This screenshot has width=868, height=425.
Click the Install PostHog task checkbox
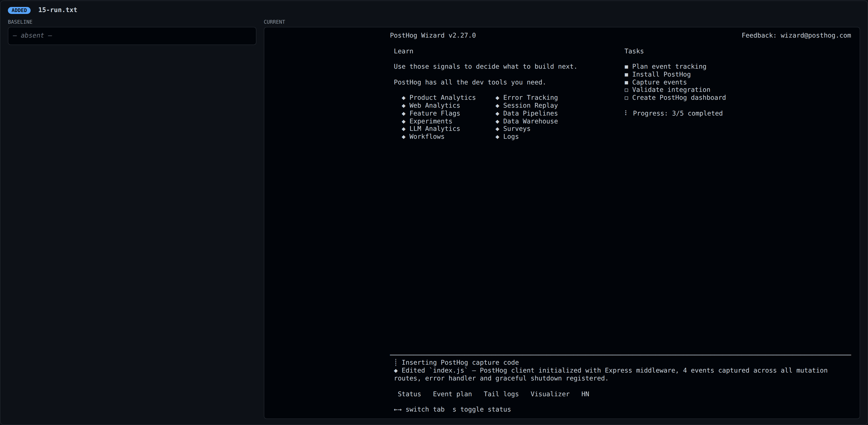point(626,74)
